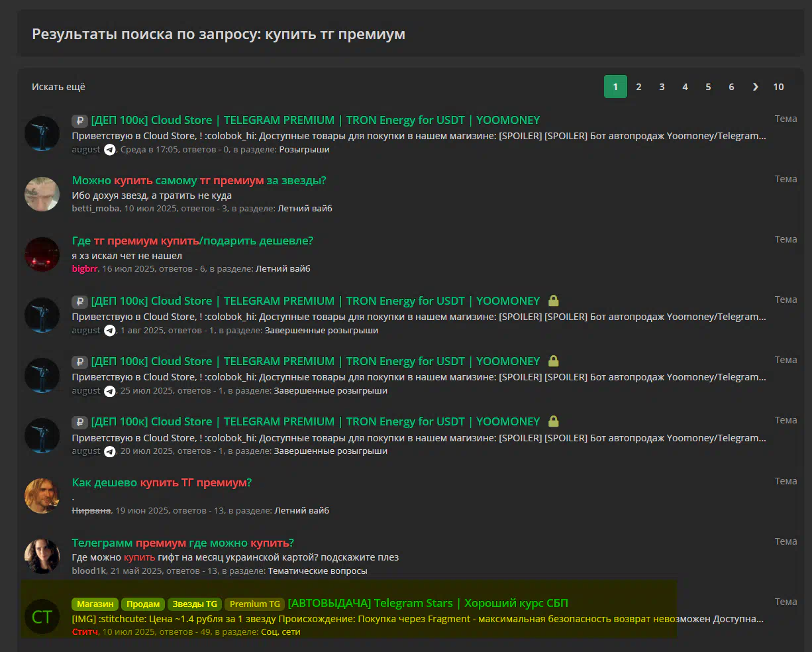The height and width of the screenshot is (652, 812).
Task: Open the green CT avatar of user Ститч
Action: pos(42,617)
